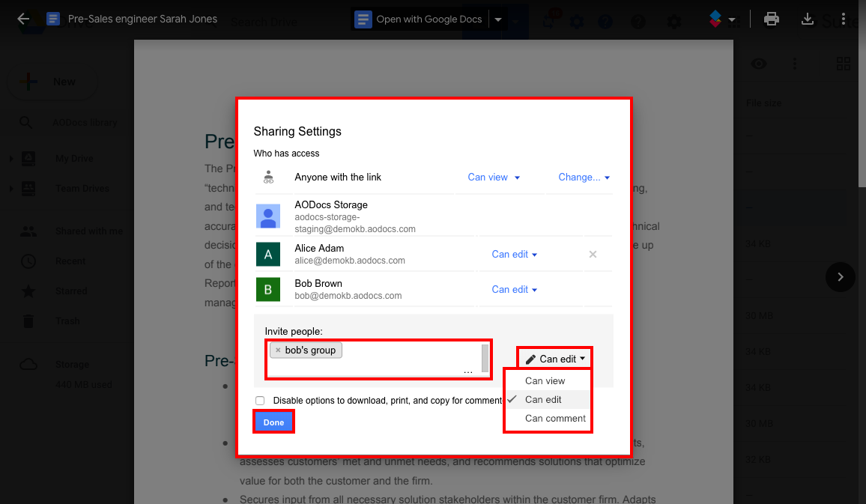This screenshot has height=504, width=866.
Task: Toggle the Disable options to download checkbox
Action: click(260, 401)
